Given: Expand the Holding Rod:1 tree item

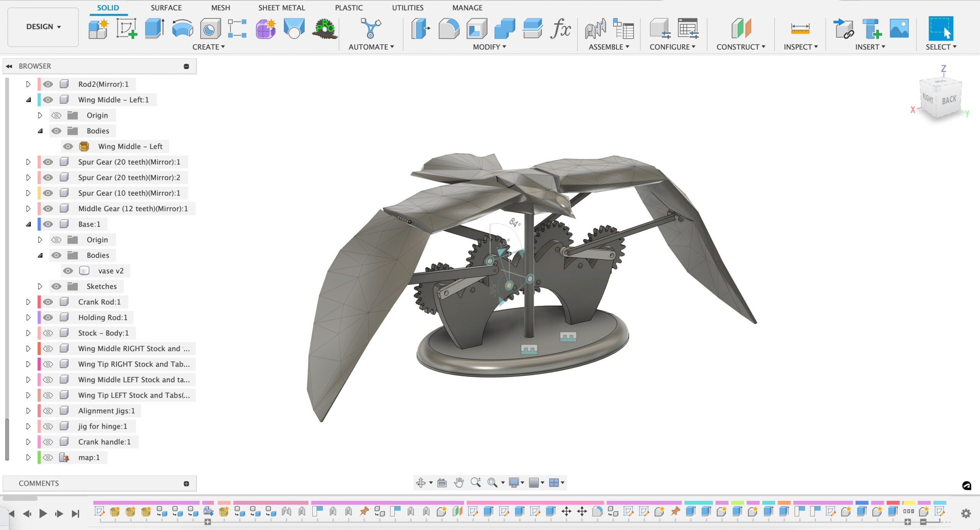Looking at the screenshot, I should pyautogui.click(x=28, y=318).
